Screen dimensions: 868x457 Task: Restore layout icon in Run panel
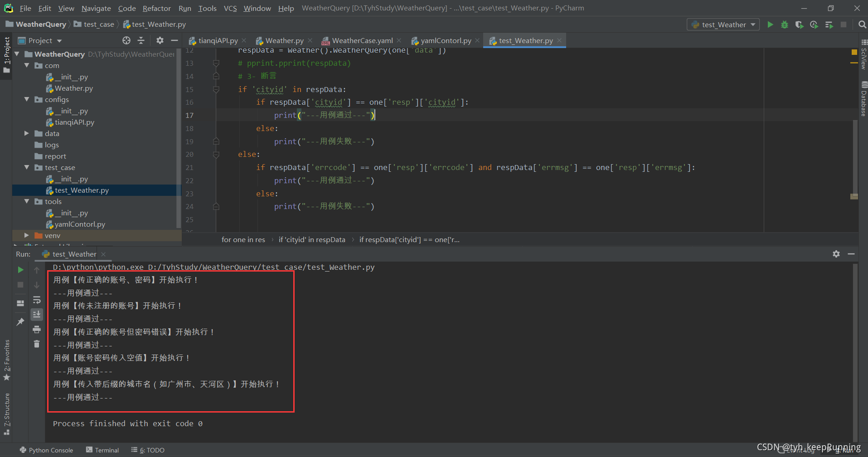[x=20, y=303]
